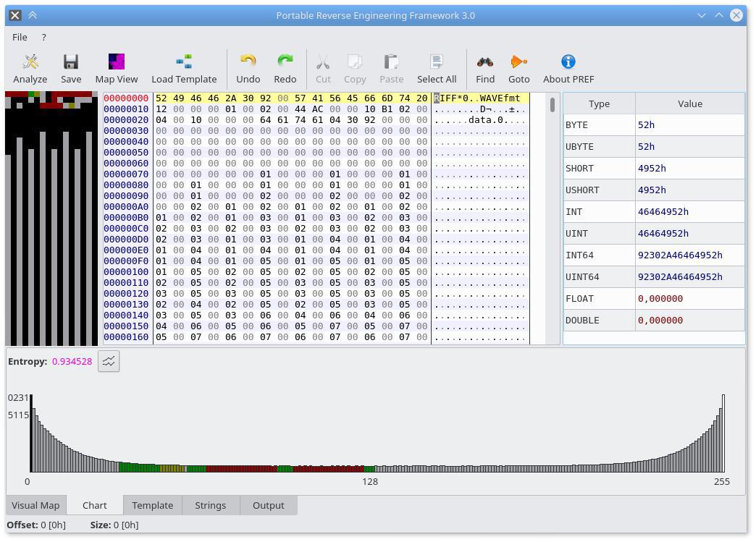Open the Strings tab
Image resolution: width=756 pixels, height=542 pixels.
pos(210,505)
